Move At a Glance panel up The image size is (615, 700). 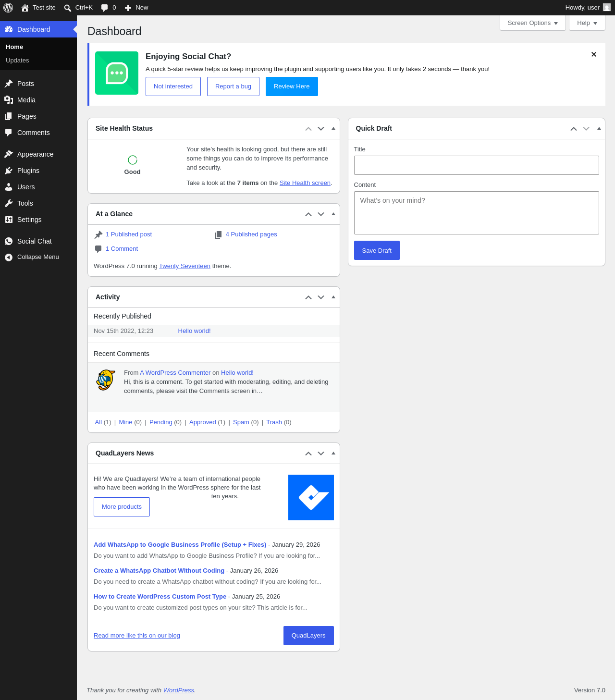pyautogui.click(x=308, y=214)
